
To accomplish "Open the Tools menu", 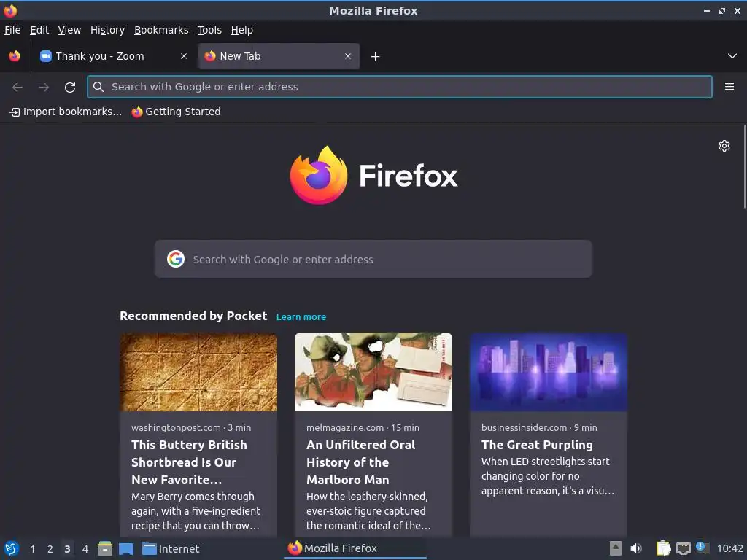I will click(x=209, y=30).
